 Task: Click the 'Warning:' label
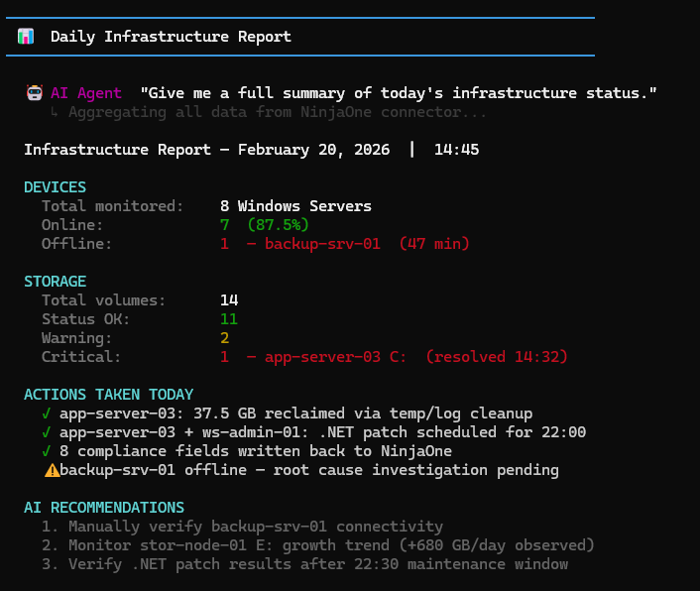point(76,338)
